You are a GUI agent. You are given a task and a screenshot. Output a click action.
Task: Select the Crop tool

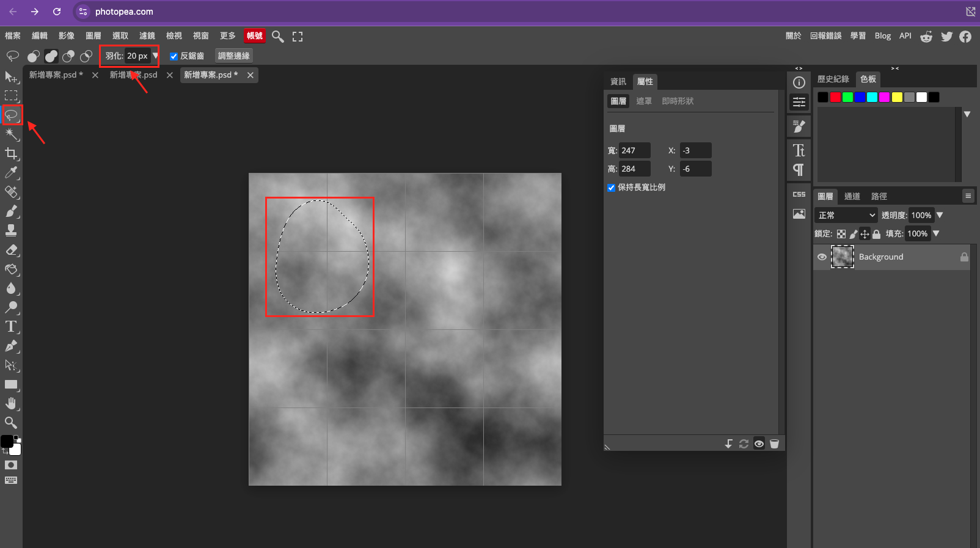11,153
